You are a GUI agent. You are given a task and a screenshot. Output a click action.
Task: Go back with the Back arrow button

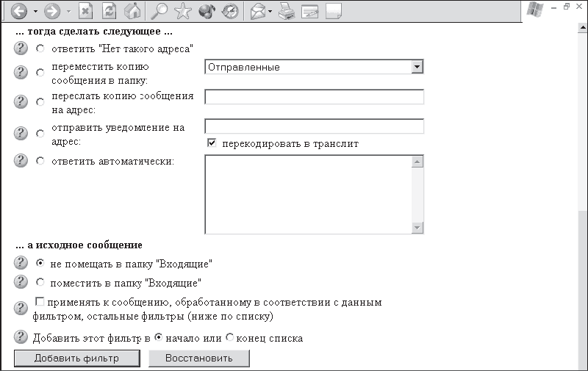click(19, 11)
